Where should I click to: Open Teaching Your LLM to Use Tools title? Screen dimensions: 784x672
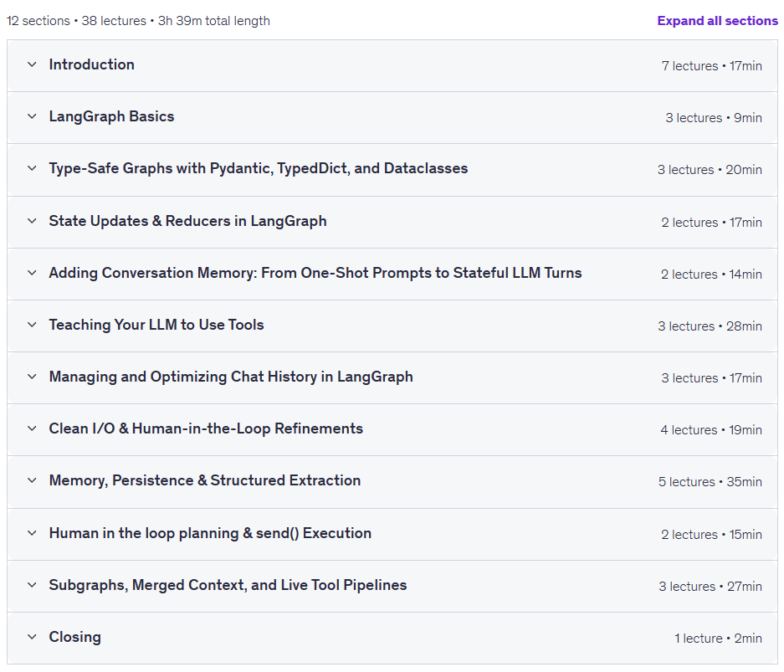156,325
